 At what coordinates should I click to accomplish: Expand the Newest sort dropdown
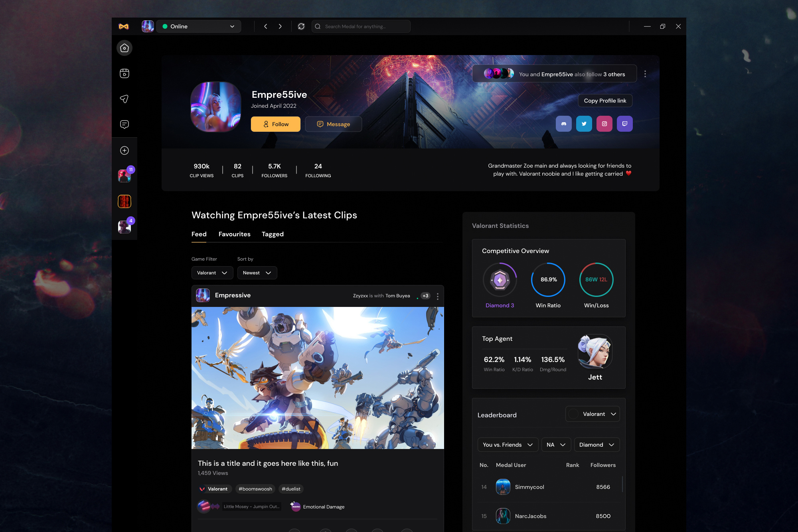257,273
